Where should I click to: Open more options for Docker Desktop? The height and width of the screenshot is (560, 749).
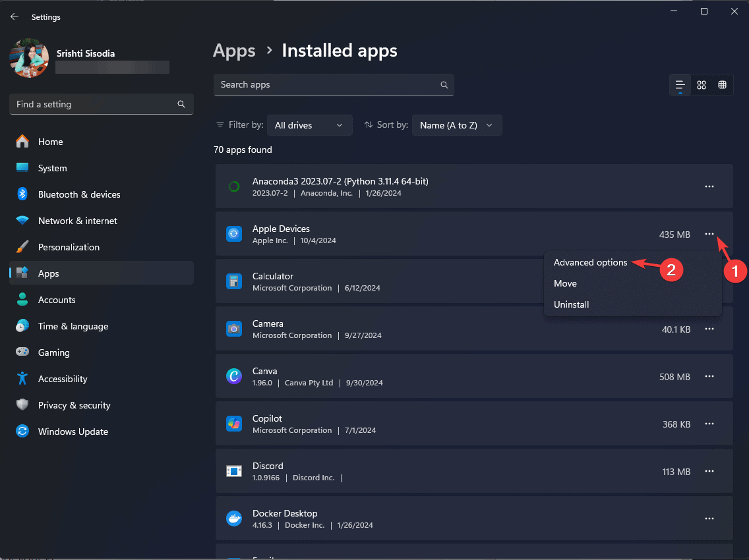point(709,518)
